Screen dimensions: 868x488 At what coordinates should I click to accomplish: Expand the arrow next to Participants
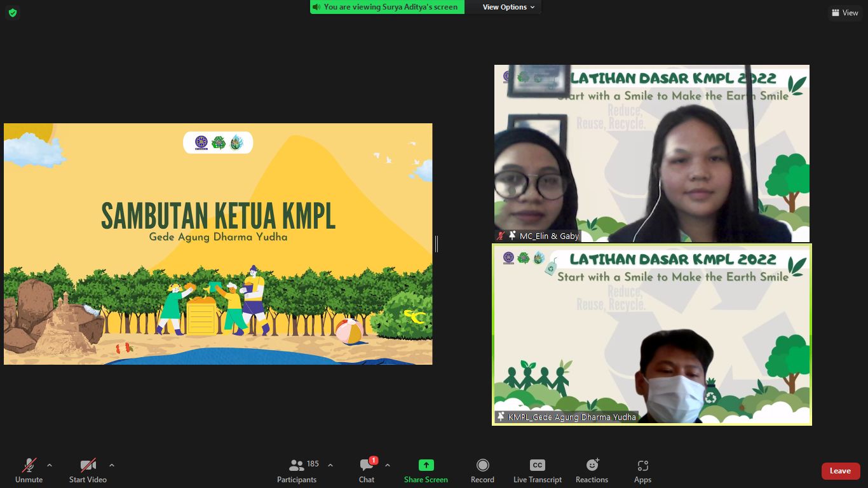[x=330, y=465]
